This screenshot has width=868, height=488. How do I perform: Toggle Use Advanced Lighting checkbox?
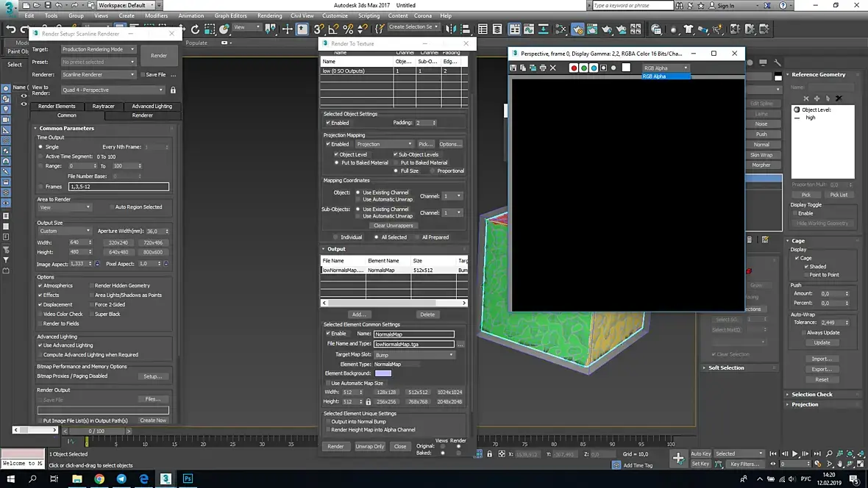click(x=40, y=345)
